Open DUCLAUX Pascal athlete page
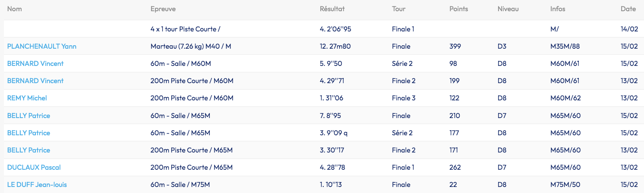This screenshot has height=193, width=644. 34,168
